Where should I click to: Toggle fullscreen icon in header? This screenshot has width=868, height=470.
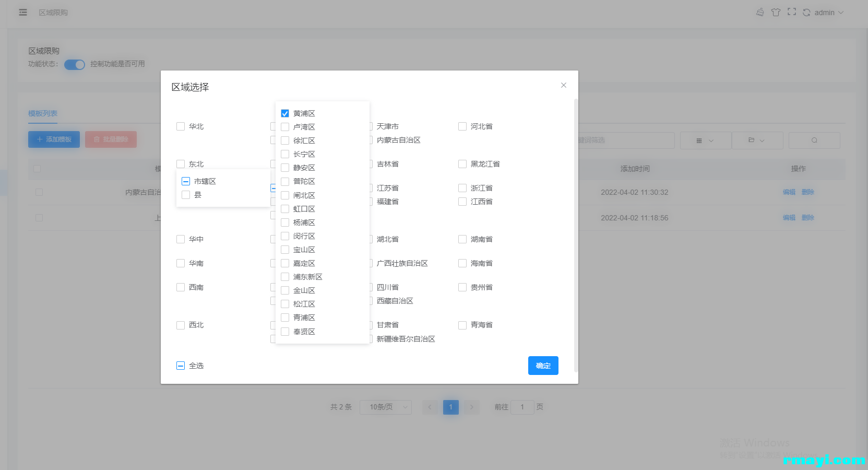792,12
